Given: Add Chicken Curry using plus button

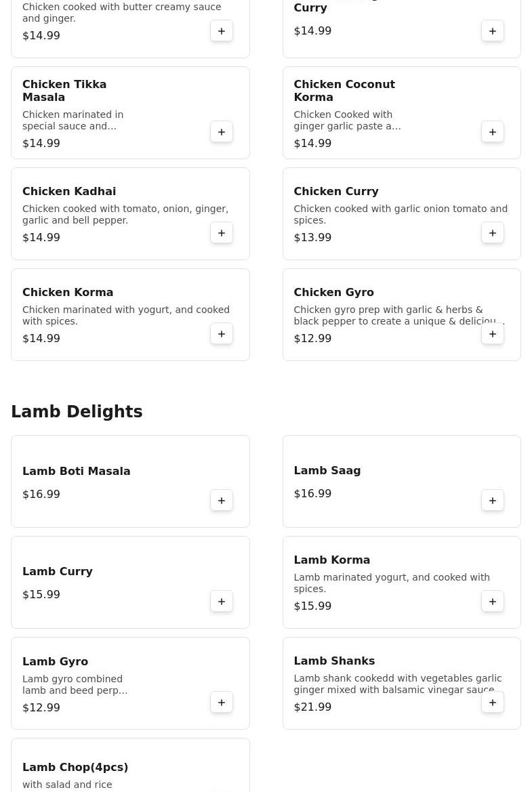Looking at the screenshot, I should [493, 232].
